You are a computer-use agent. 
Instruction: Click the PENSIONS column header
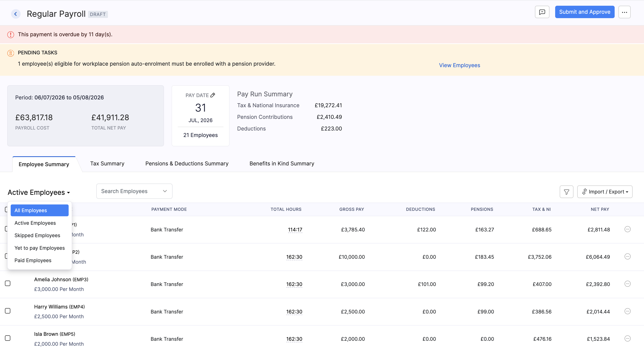482,209
